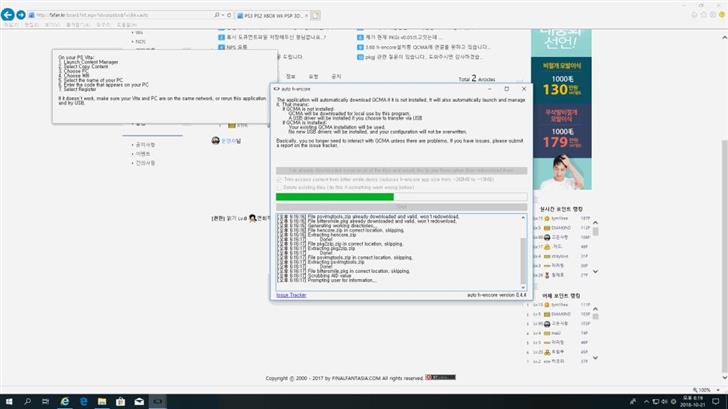The image size is (728, 409).
Task: Click the People icon in the taskbar
Action: pos(633,402)
